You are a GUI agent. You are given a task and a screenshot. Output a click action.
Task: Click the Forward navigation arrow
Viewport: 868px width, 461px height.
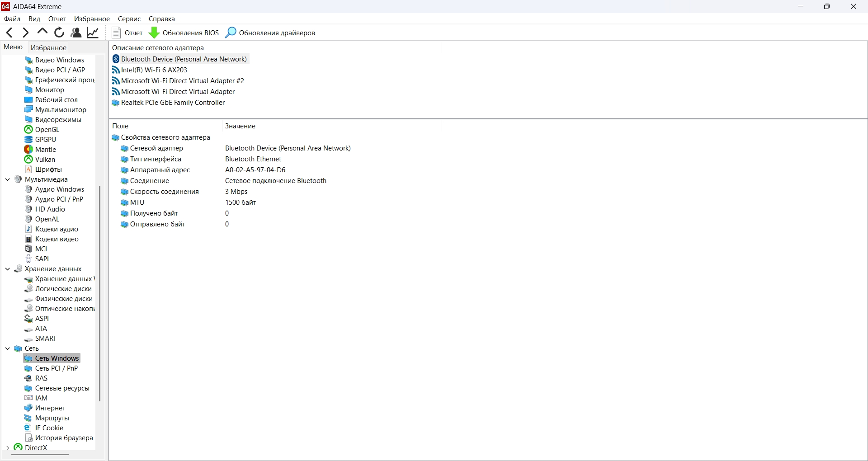[26, 33]
